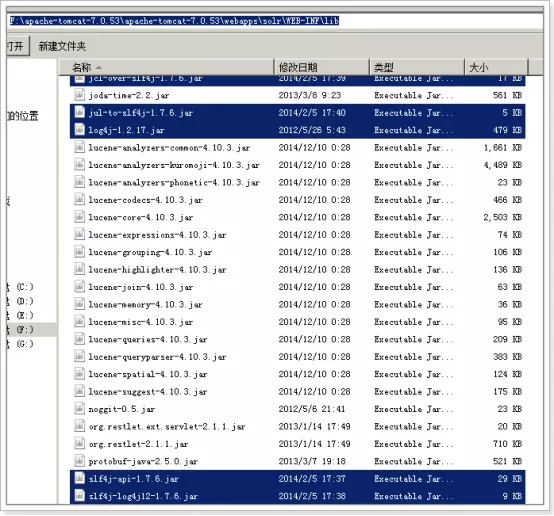The width and height of the screenshot is (554, 516).
Task: Click the address bar path field
Action: point(275,21)
